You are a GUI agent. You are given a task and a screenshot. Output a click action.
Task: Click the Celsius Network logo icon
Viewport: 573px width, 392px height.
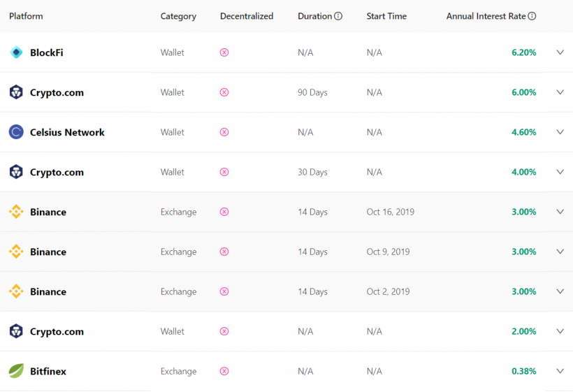point(16,132)
